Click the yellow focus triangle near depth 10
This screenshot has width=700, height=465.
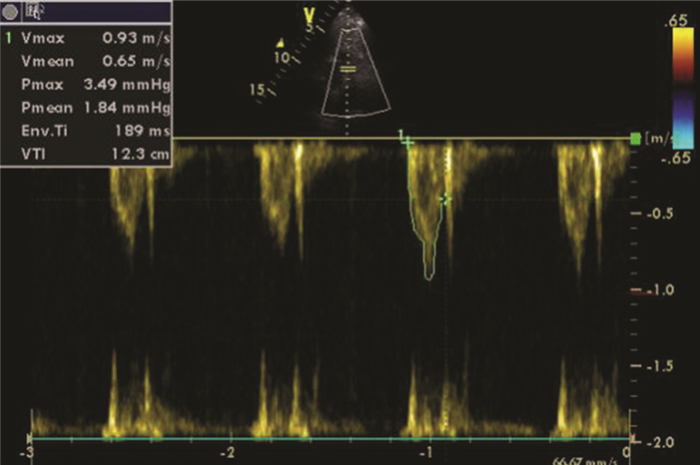(x=281, y=42)
